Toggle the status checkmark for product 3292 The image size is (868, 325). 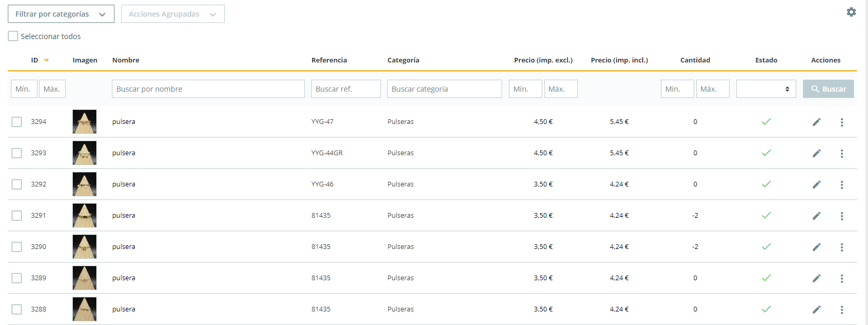coord(766,184)
